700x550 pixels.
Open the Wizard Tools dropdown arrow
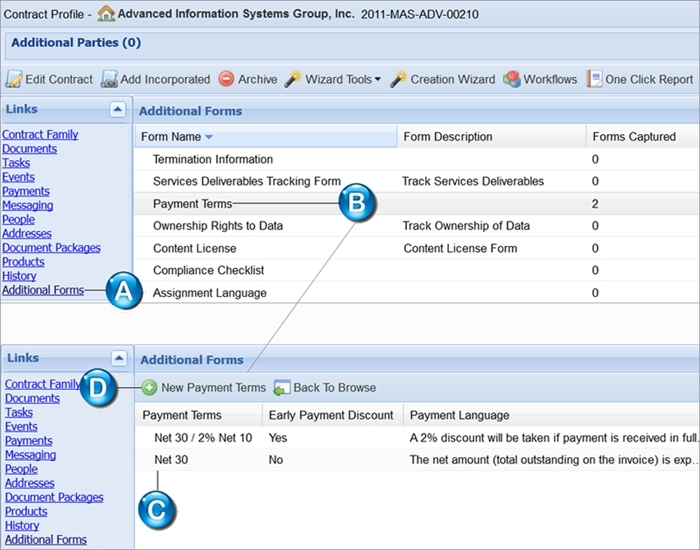click(x=378, y=79)
